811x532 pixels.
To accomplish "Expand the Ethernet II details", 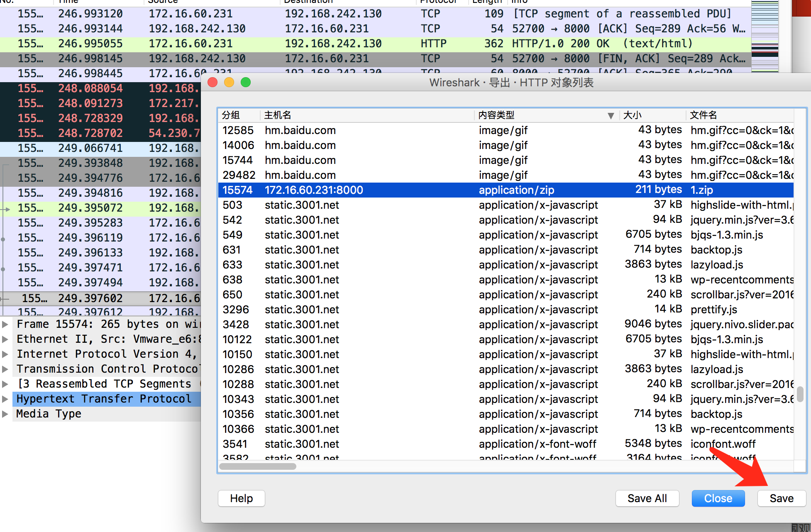I will pyautogui.click(x=5, y=339).
